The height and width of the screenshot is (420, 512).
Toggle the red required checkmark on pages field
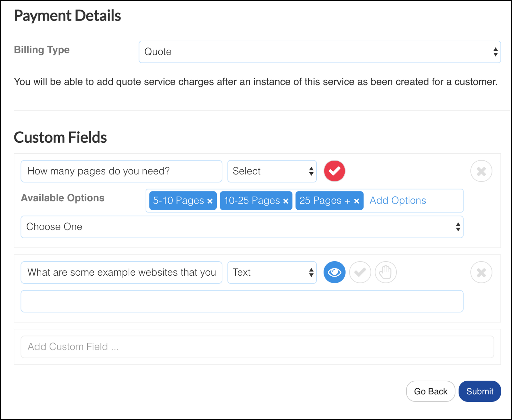point(334,171)
